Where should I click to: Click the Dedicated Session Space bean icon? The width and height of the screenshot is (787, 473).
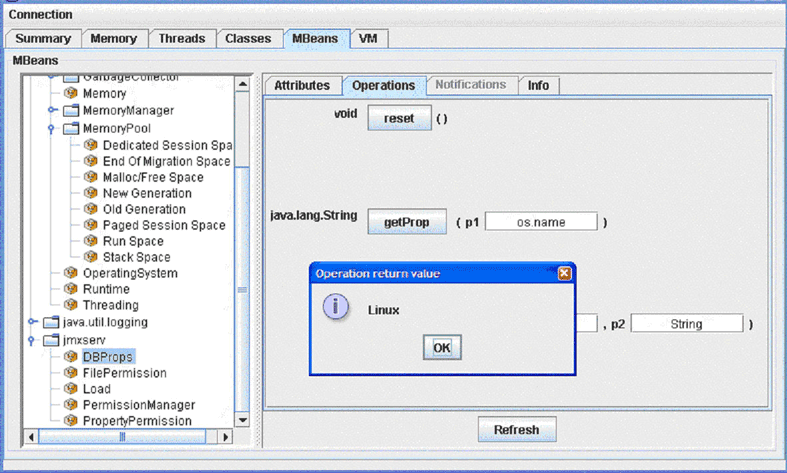click(91, 145)
